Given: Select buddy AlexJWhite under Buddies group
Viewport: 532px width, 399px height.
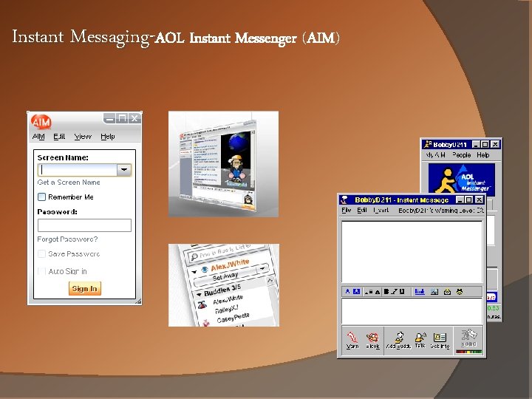Looking at the screenshot, I should point(228,300).
